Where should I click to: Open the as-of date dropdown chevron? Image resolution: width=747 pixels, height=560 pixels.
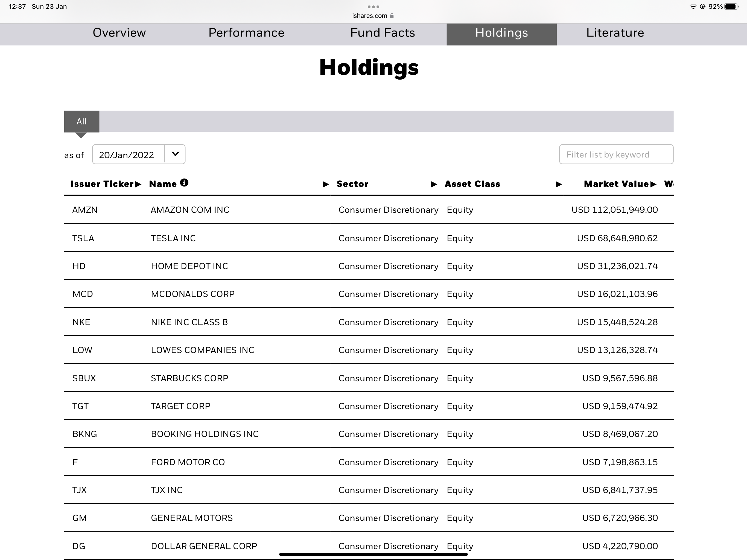tap(175, 154)
